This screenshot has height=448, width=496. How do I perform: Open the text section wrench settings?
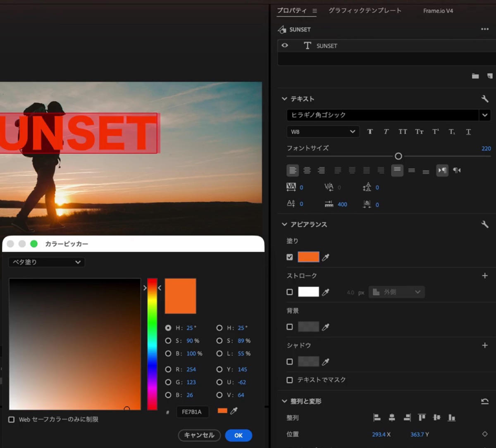[x=485, y=99]
